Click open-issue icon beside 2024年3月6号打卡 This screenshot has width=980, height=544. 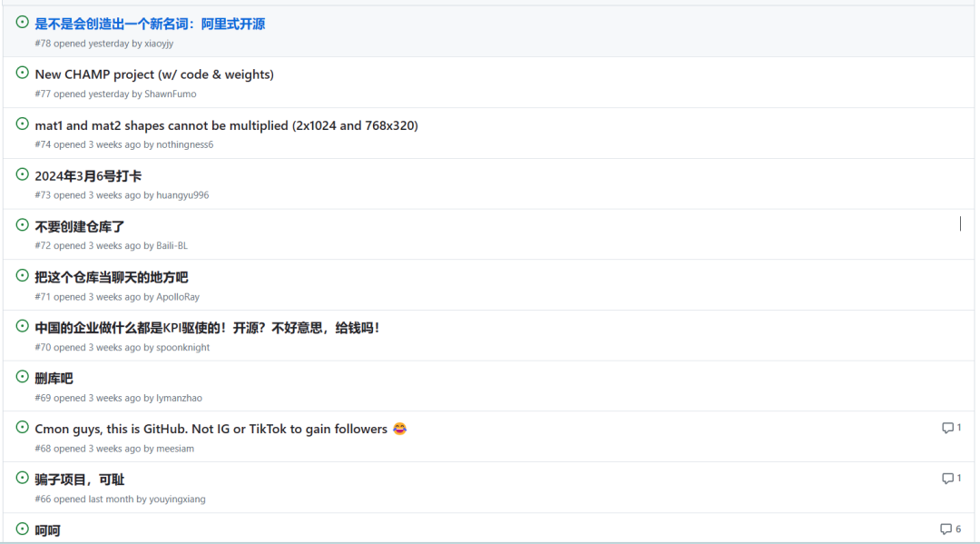[x=23, y=174]
